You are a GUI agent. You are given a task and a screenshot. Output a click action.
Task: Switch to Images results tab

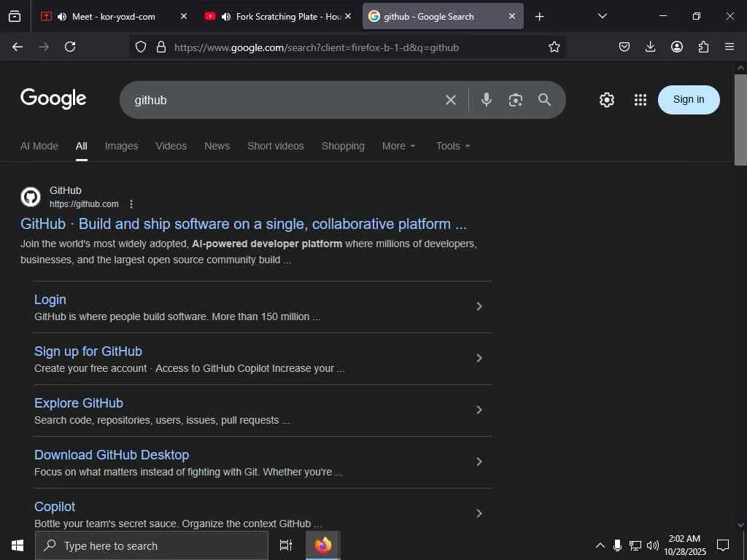pyautogui.click(x=121, y=146)
